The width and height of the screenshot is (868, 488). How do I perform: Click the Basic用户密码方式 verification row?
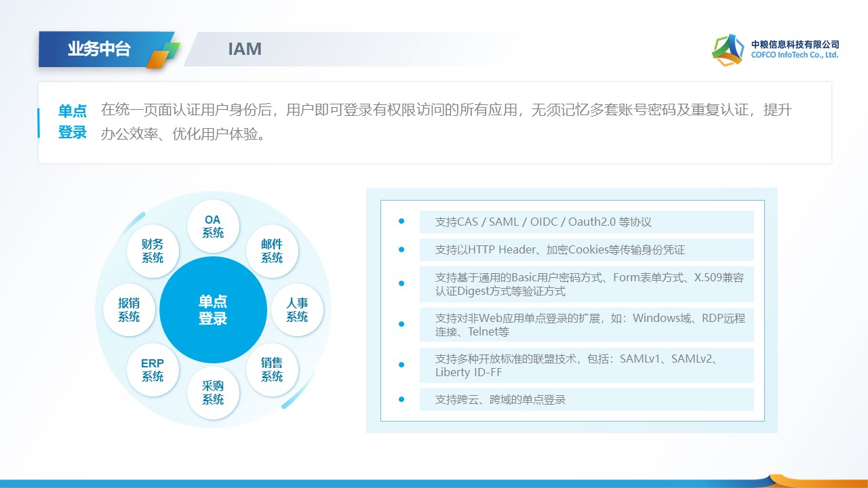[x=586, y=284]
